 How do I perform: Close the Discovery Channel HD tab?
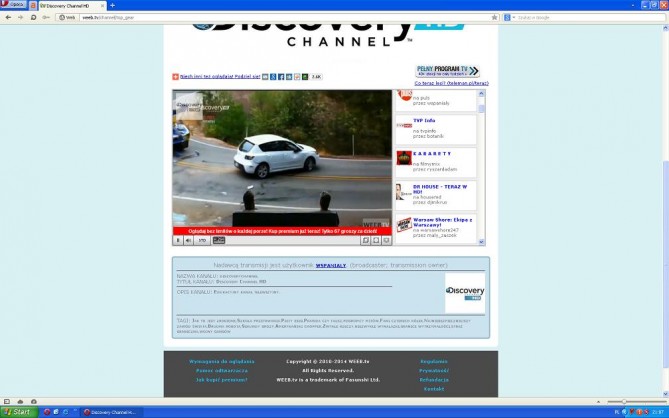(102, 6)
